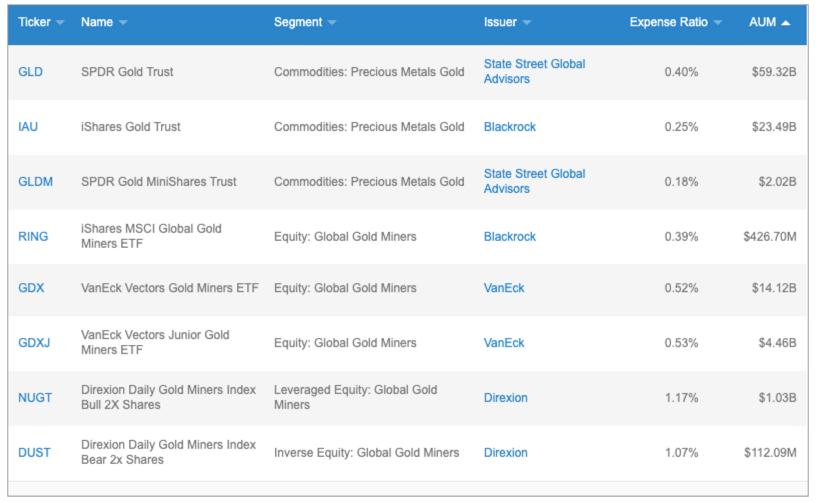Select AUM value $59.32B
824x503 pixels.
774,72
